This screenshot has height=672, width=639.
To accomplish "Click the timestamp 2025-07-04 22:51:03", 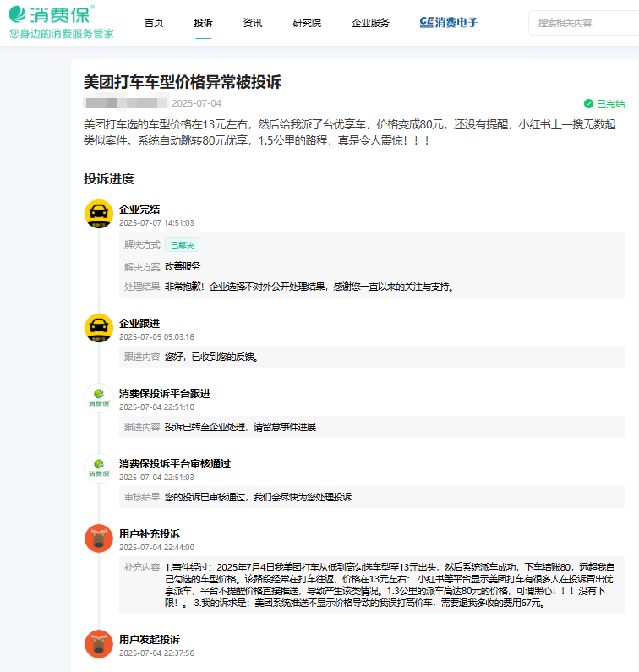I will tap(156, 478).
